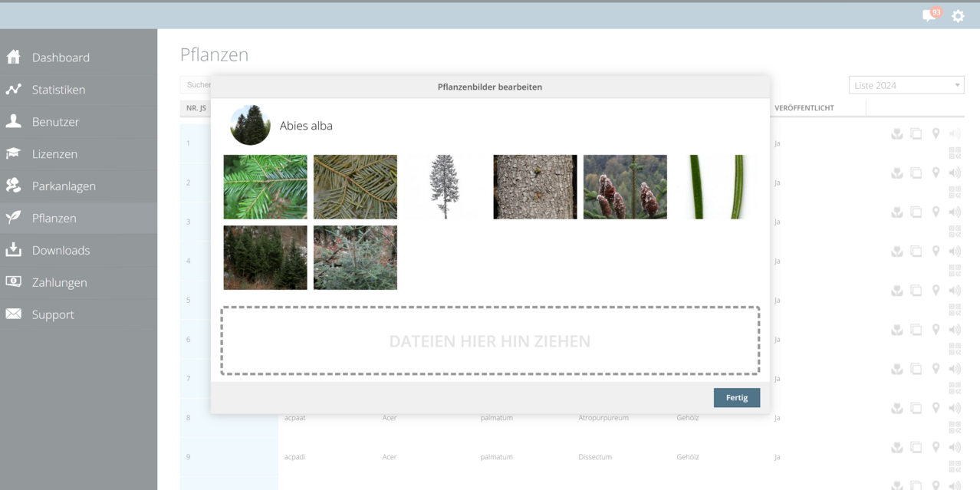This screenshot has width=980, height=490.
Task: Select the green fir needles close-up thumbnail
Action: click(265, 187)
